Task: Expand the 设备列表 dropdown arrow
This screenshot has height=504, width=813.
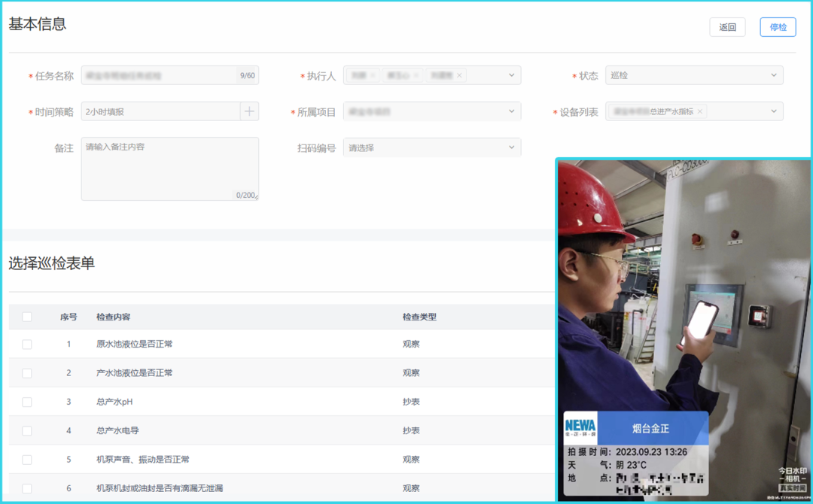Action: pos(773,111)
